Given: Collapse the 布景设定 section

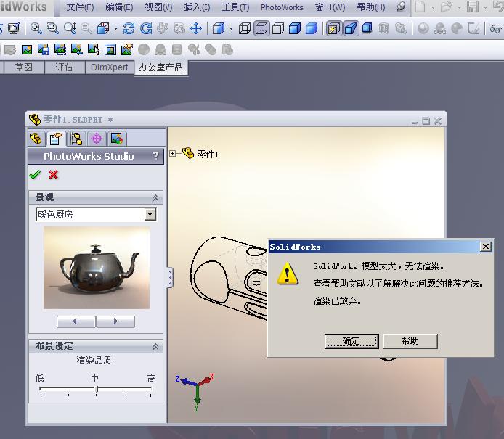Looking at the screenshot, I should [x=155, y=347].
